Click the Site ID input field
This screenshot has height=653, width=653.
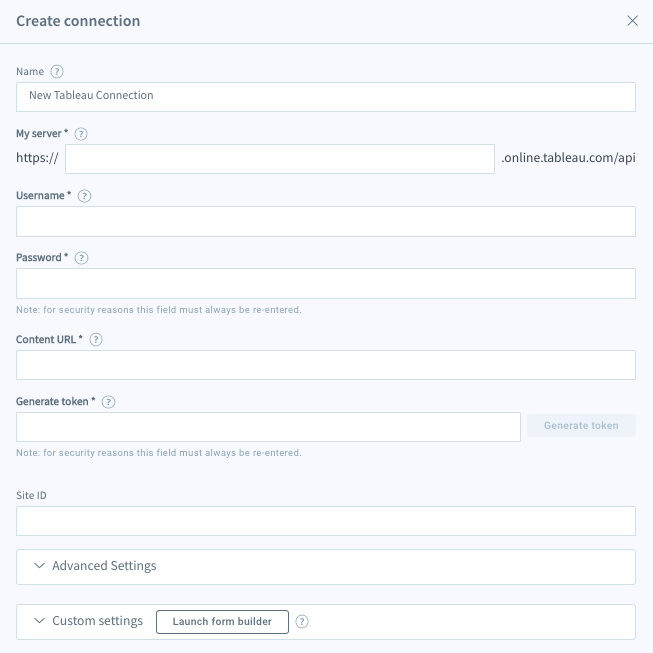click(326, 520)
